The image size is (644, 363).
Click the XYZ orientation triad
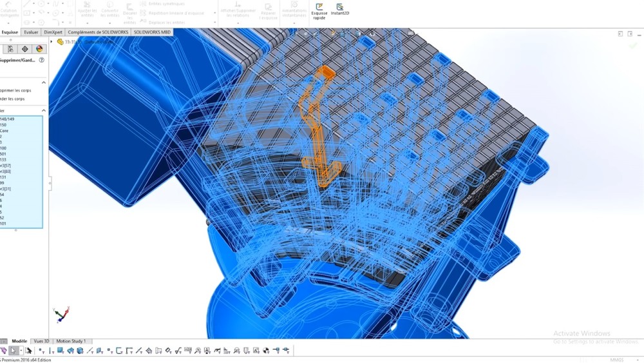pos(61,315)
